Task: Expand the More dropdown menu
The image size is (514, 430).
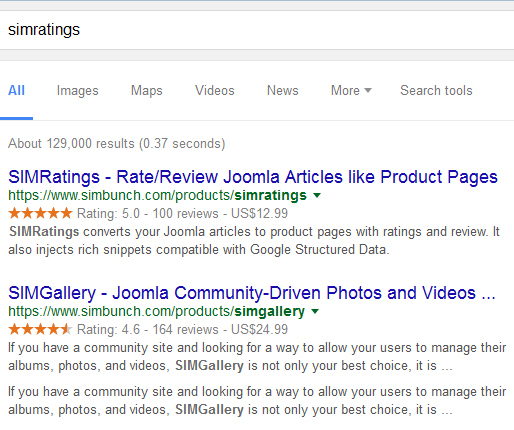Action: tap(351, 90)
